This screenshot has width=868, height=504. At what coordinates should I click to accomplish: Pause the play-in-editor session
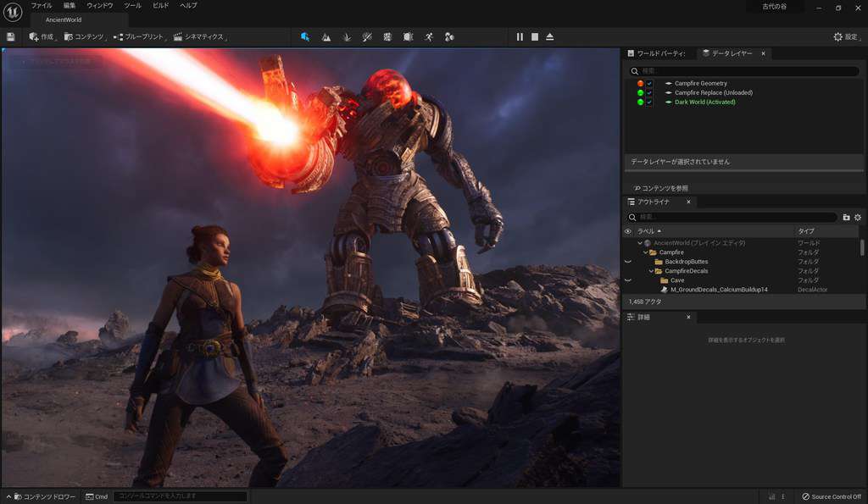point(520,37)
